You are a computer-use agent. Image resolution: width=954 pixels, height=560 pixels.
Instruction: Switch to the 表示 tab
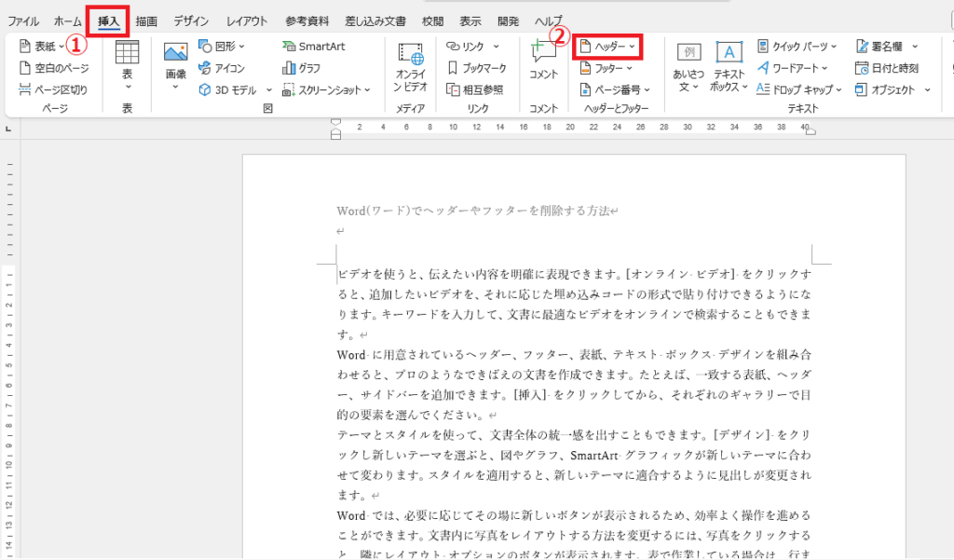point(470,21)
